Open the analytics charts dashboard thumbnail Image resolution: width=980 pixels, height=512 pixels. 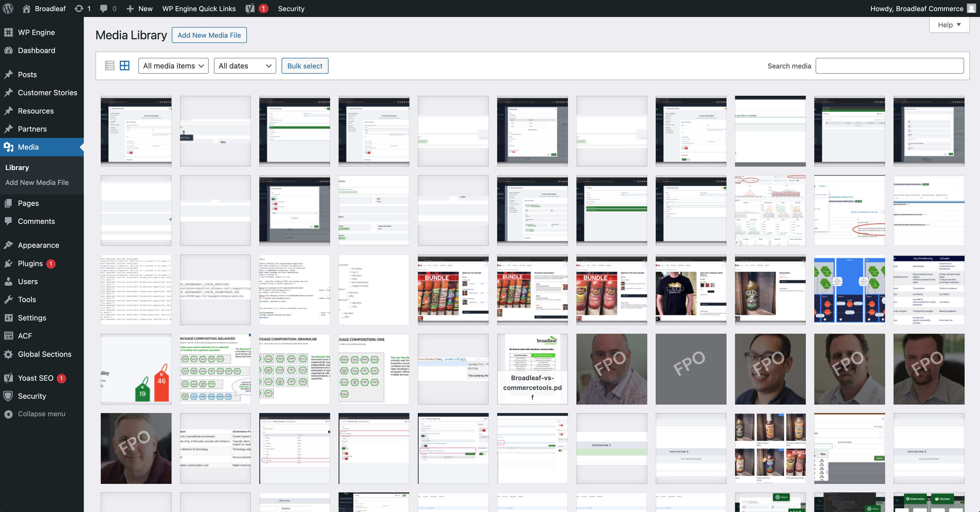click(770, 210)
